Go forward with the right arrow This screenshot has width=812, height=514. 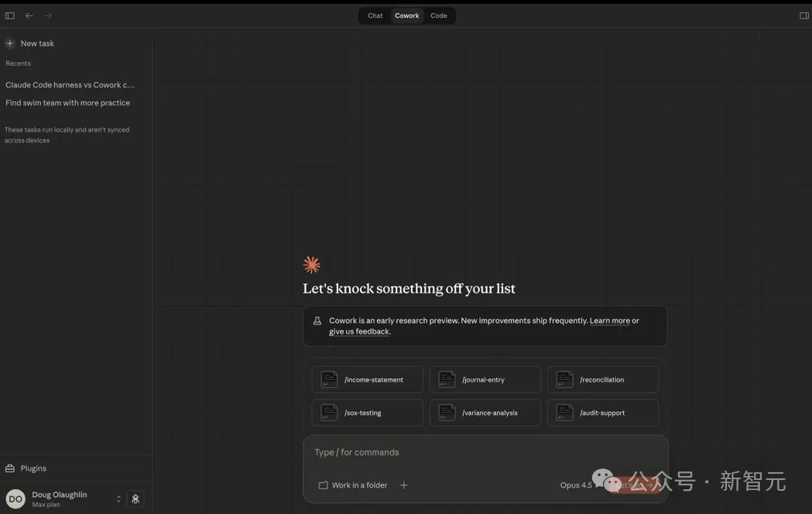tap(48, 15)
